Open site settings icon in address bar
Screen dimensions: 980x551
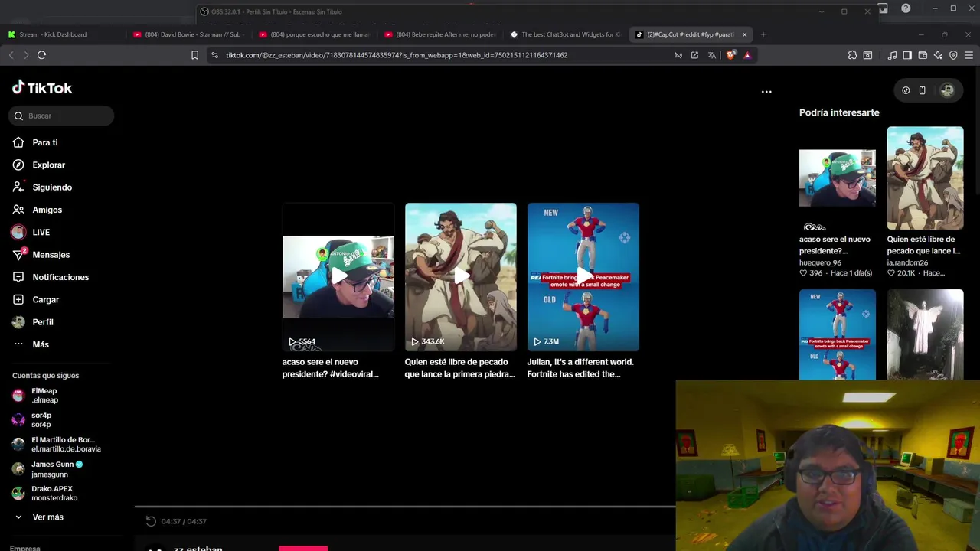pos(214,55)
